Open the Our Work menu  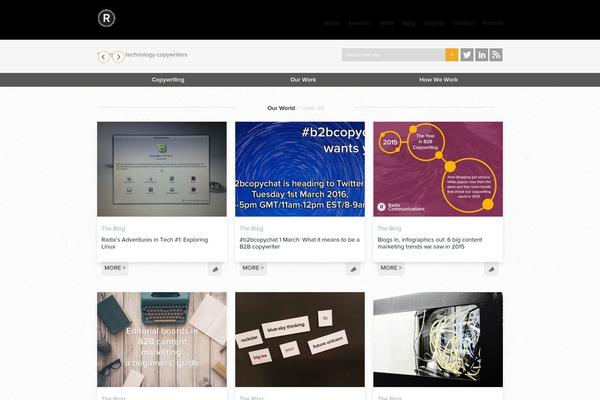coord(303,80)
